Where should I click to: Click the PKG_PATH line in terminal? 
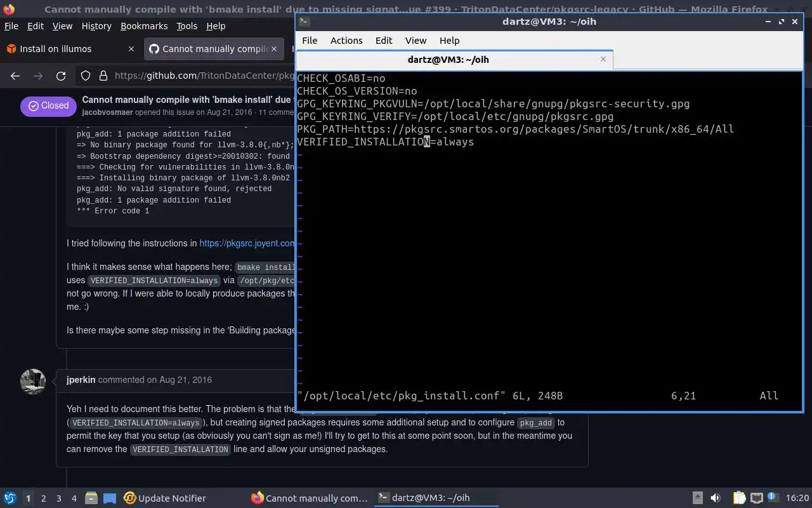[515, 129]
